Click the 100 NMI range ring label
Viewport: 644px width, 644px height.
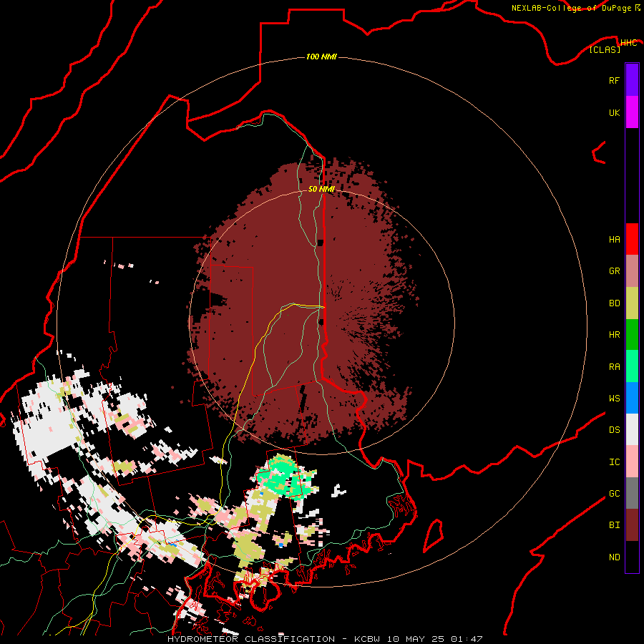[x=321, y=57]
